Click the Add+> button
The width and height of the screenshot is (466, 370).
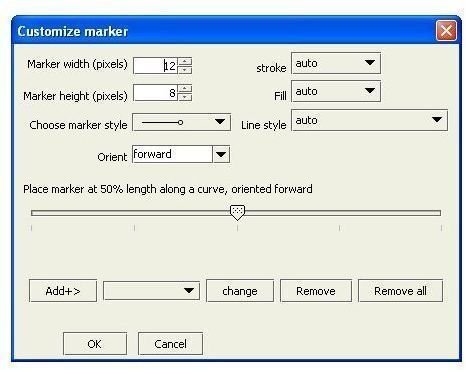tap(63, 291)
